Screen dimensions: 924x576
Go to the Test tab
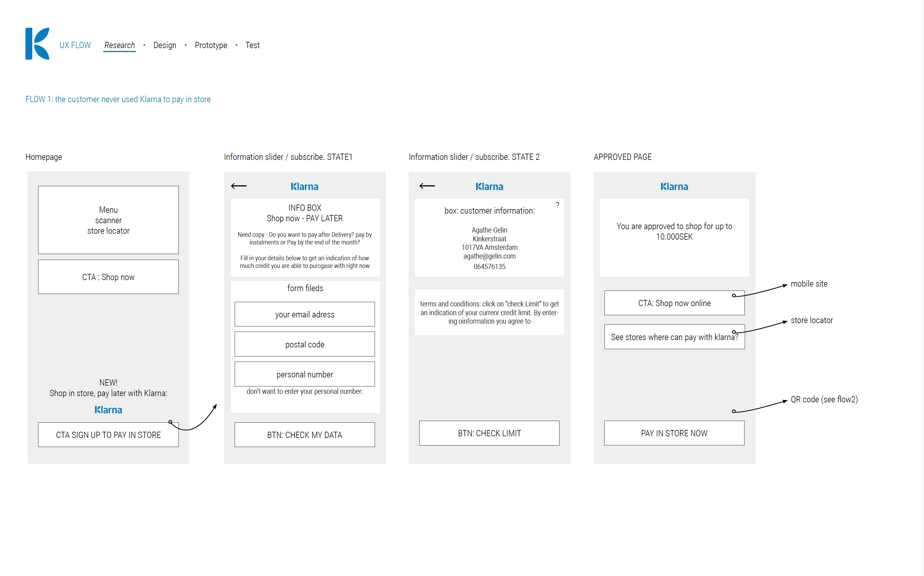[252, 45]
